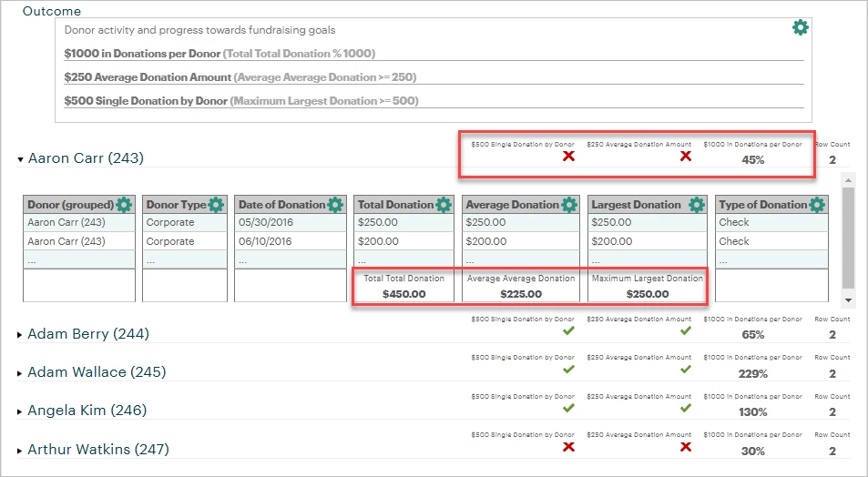This screenshot has width=868, height=477.
Task: Click Adam Wallace's 229% donations progress value
Action: (753, 373)
